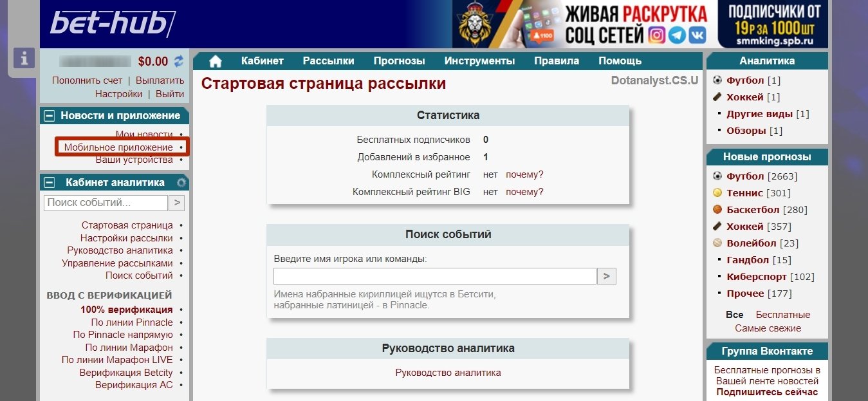868x401 pixels.
Task: Open the Инструменты menu
Action: point(479,61)
